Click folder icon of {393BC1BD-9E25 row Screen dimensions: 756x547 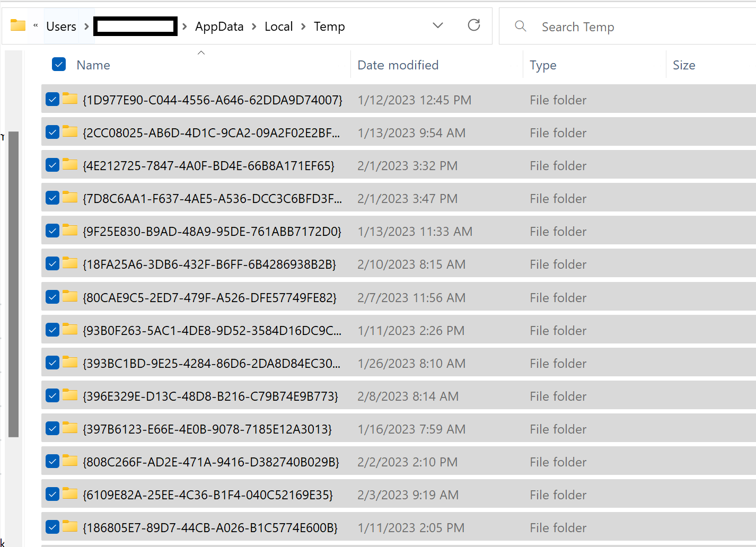pos(70,361)
